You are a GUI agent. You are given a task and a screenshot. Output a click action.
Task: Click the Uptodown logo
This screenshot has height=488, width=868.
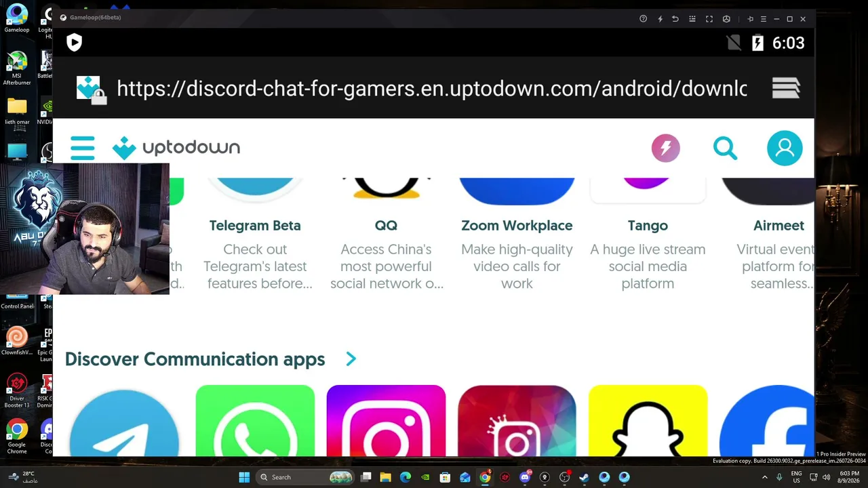pos(176,148)
